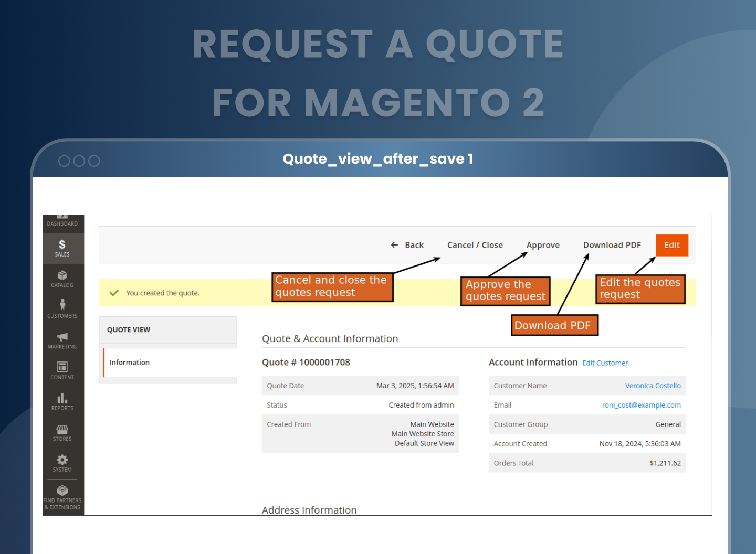The height and width of the screenshot is (554, 756).
Task: Open the Stores storefront icon
Action: [x=62, y=429]
